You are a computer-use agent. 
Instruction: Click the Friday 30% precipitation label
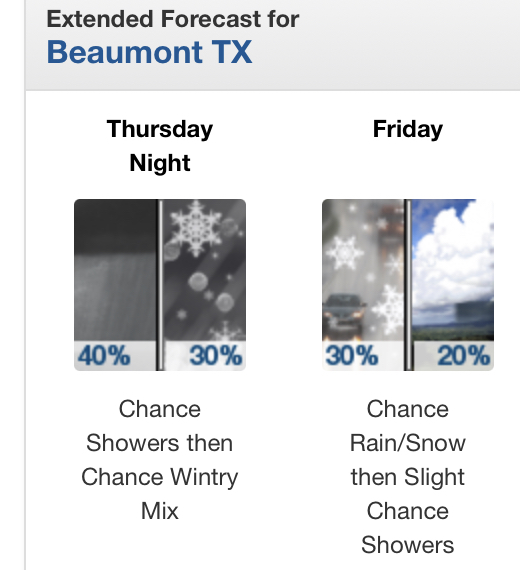click(x=352, y=356)
